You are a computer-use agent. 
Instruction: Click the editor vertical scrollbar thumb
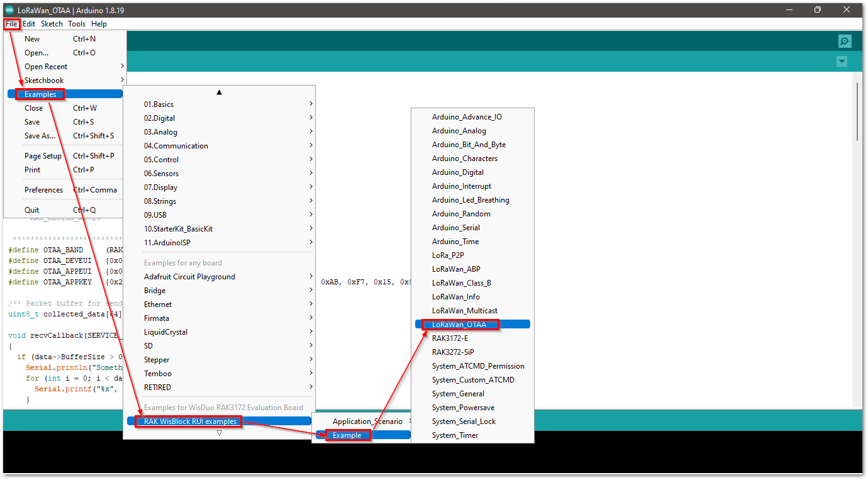857,112
